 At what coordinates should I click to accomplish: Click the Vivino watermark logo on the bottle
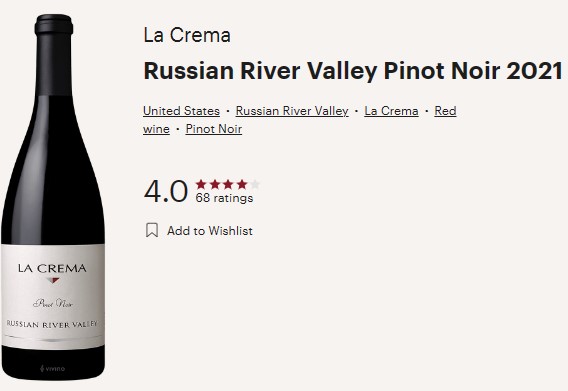point(53,369)
